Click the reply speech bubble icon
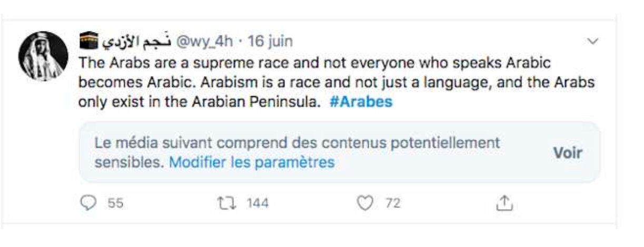644x247 pixels. pos(88,203)
